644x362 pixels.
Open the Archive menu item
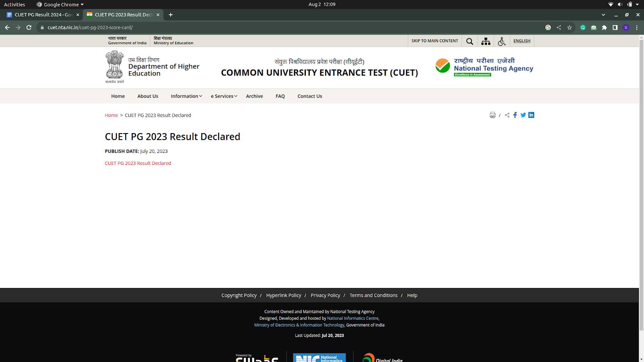254,96
